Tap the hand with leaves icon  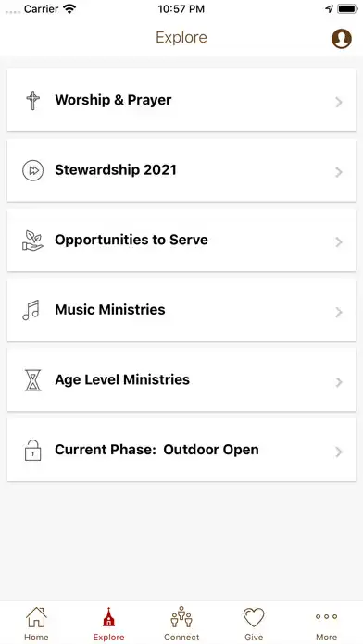click(x=32, y=241)
